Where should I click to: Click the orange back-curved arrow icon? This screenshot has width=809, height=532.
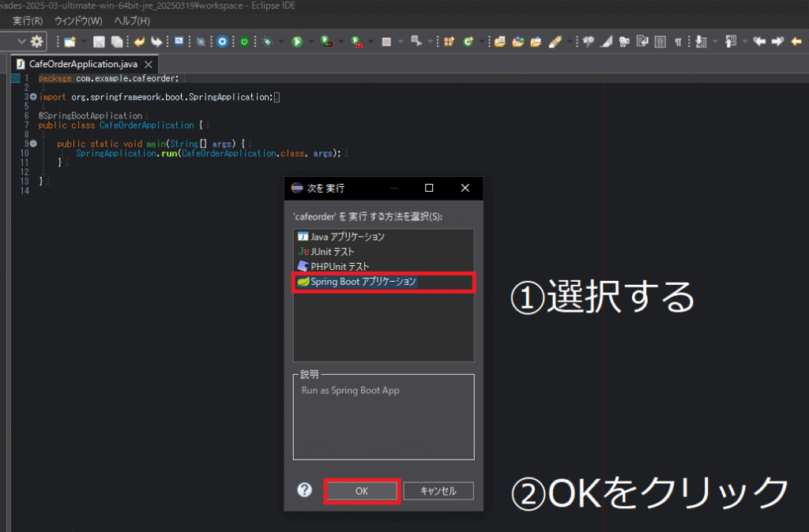coord(139,42)
